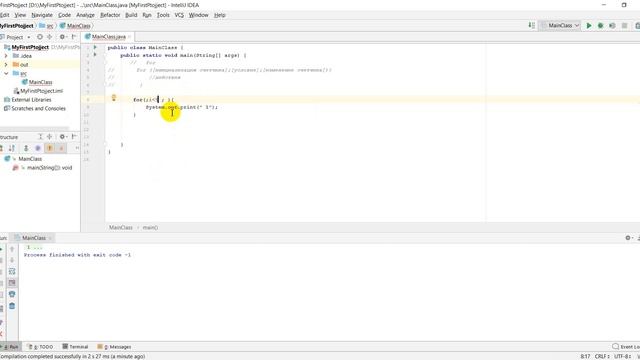The width and height of the screenshot is (640, 360).
Task: Collapse the src folder
Action: (6, 73)
